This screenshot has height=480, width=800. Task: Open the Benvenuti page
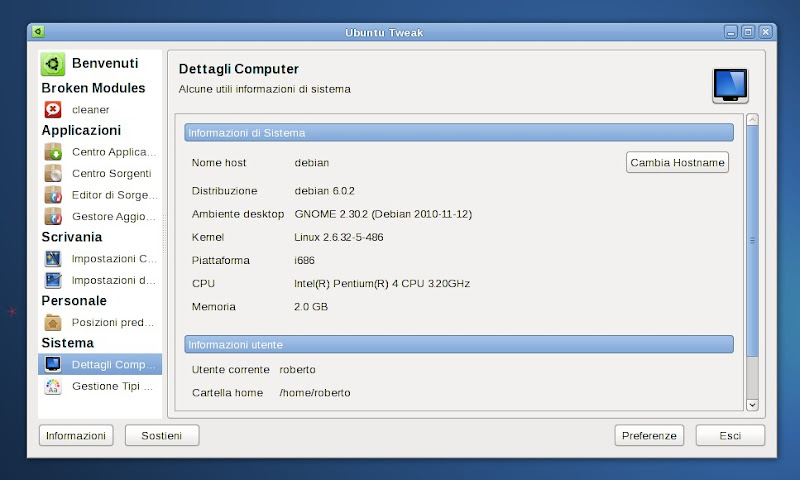coord(100,64)
